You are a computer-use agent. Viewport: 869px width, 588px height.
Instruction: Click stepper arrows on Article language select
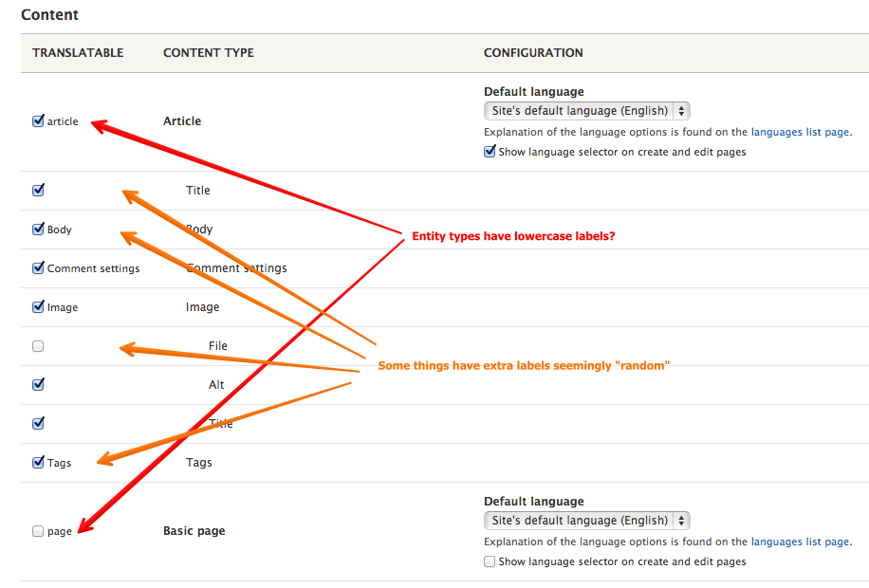point(681,111)
